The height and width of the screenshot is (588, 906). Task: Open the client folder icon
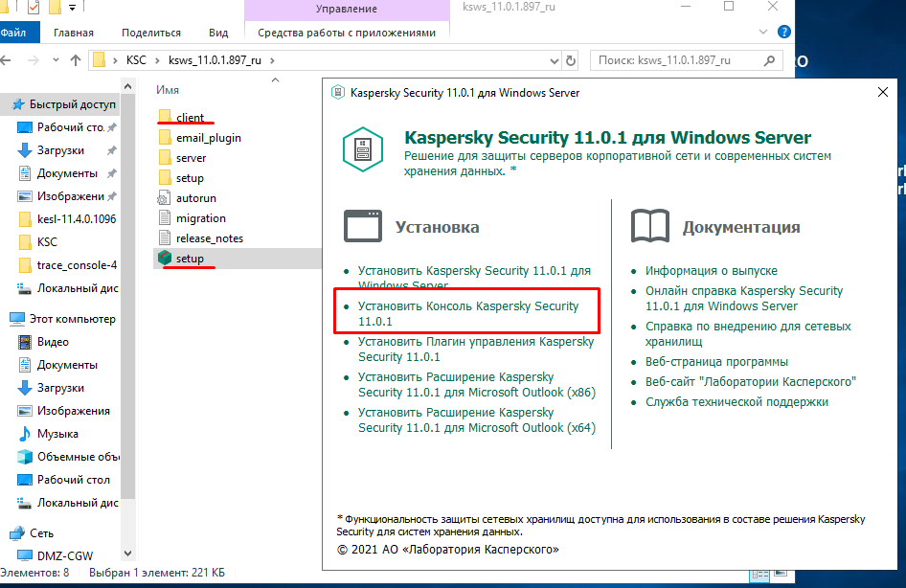165,117
